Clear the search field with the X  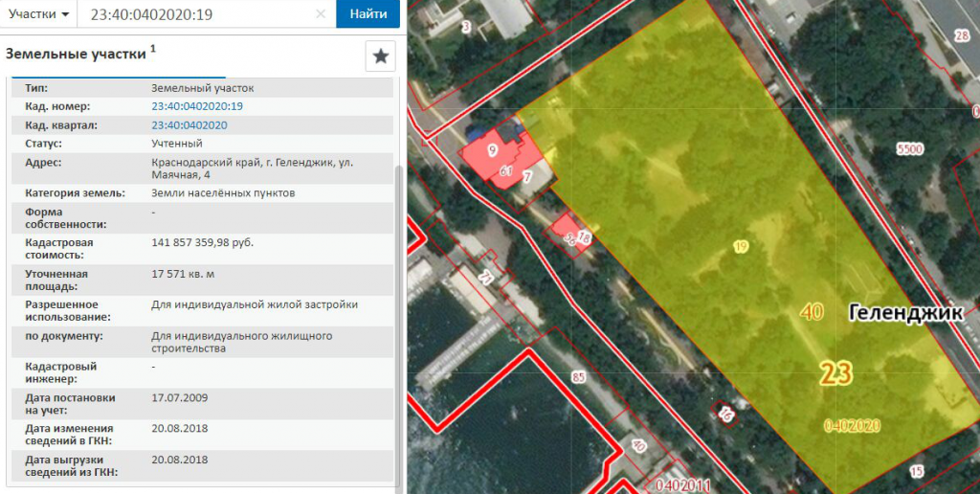[x=321, y=14]
